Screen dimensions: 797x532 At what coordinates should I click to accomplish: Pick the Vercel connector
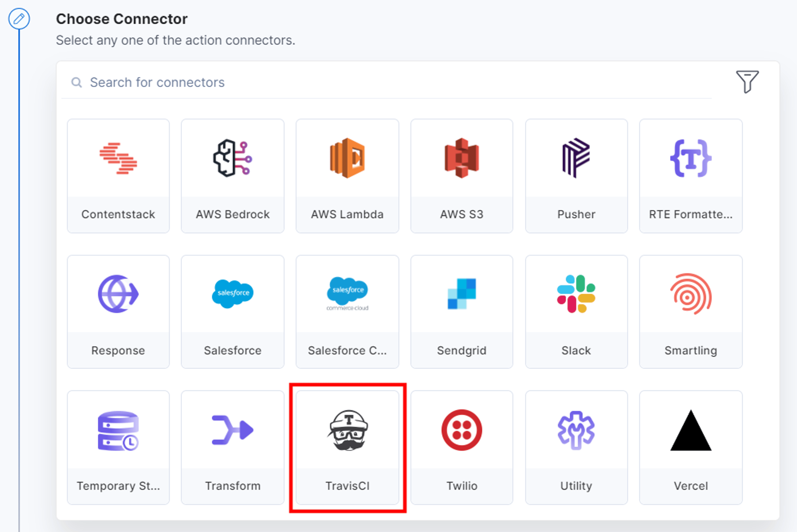pos(691,447)
